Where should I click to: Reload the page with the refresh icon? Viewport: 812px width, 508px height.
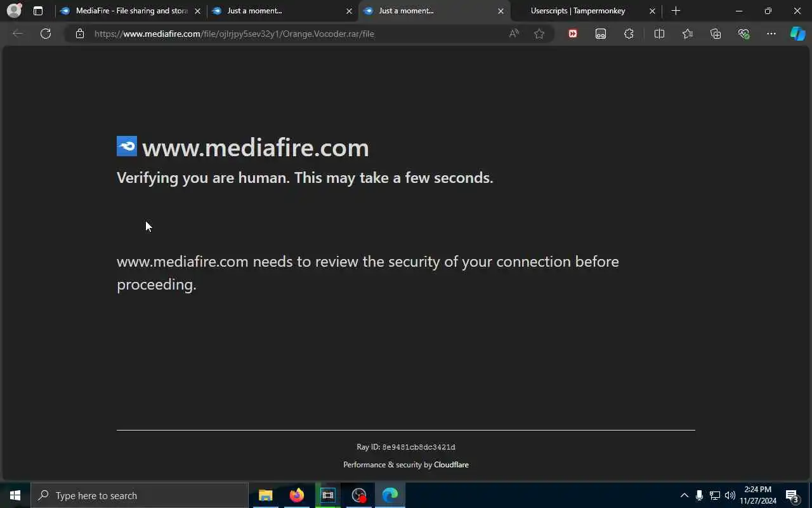(46, 34)
